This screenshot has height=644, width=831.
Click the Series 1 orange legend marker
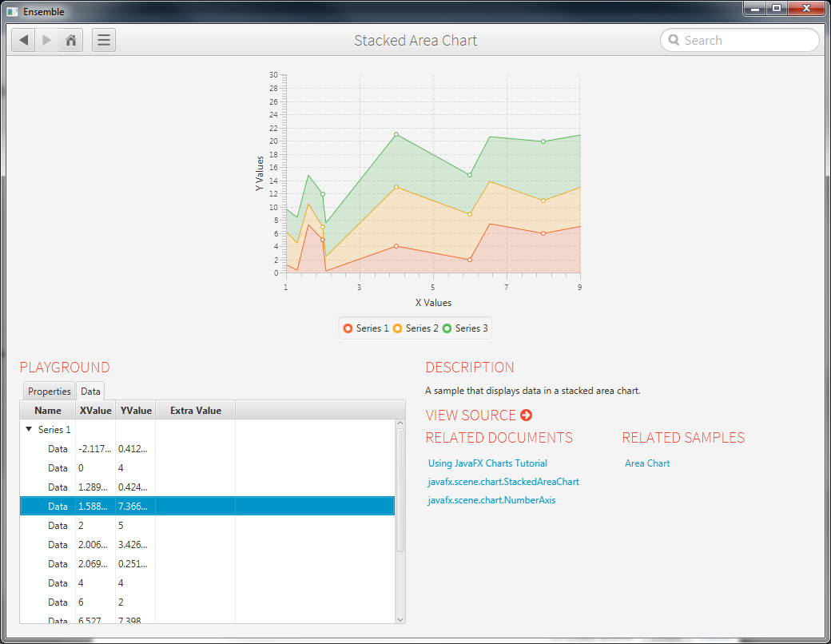click(x=348, y=328)
